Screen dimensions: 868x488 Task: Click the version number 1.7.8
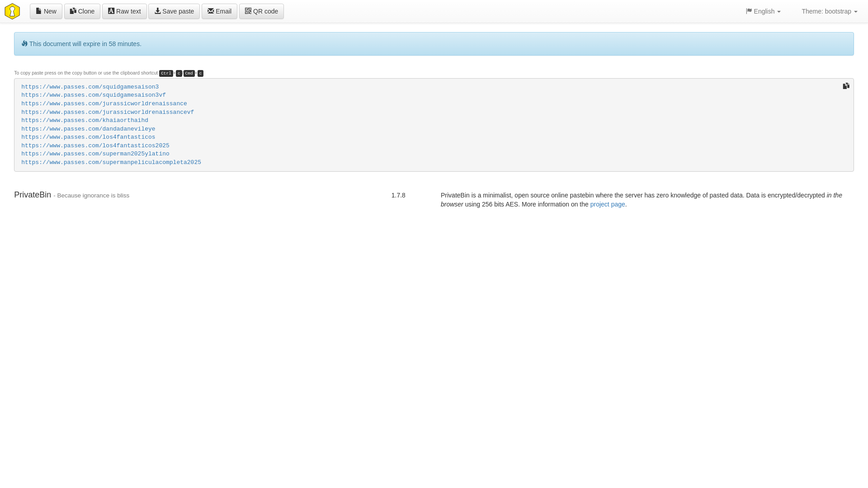point(398,195)
